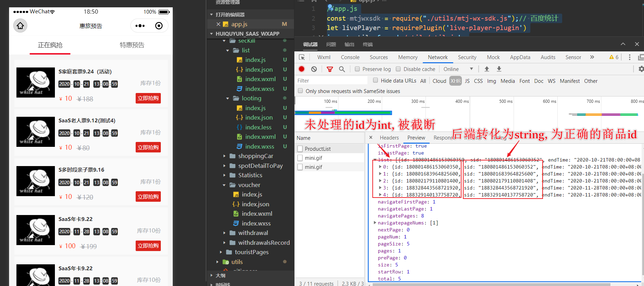This screenshot has width=644, height=286.
Task: Open index.wxss under the looting folder
Action: (259, 146)
